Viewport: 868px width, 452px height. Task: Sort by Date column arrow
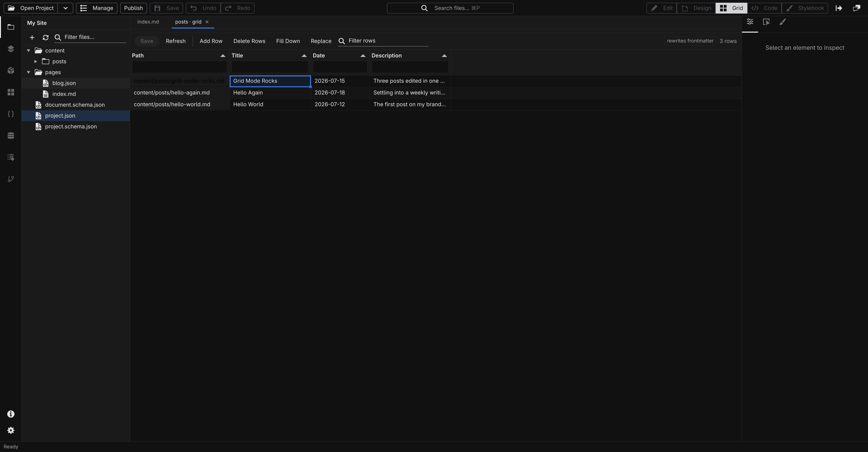(363, 56)
